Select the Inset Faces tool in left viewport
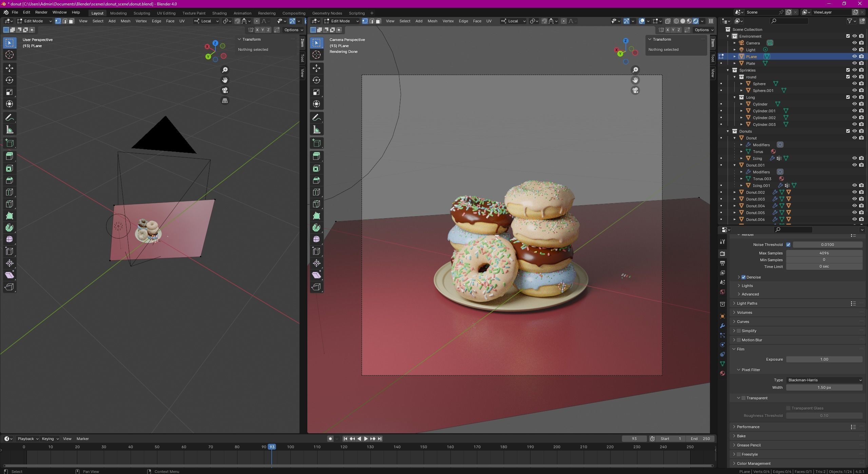This screenshot has height=474, width=868. click(9, 168)
